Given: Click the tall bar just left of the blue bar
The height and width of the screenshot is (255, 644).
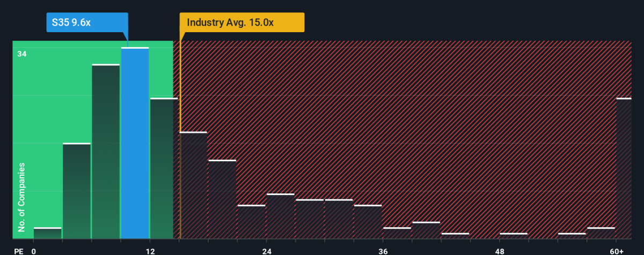Looking at the screenshot, I should tap(106, 152).
